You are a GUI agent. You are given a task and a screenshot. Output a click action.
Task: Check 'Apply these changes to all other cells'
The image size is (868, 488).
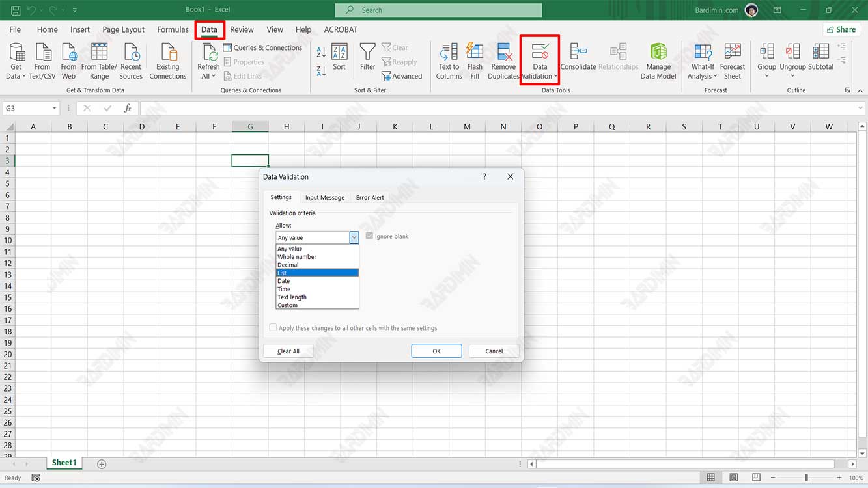273,327
